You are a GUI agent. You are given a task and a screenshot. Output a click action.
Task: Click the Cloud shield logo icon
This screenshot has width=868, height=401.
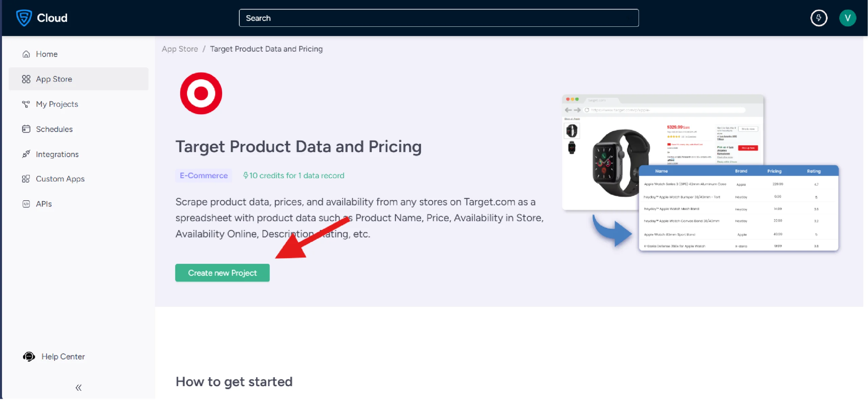[x=24, y=18]
